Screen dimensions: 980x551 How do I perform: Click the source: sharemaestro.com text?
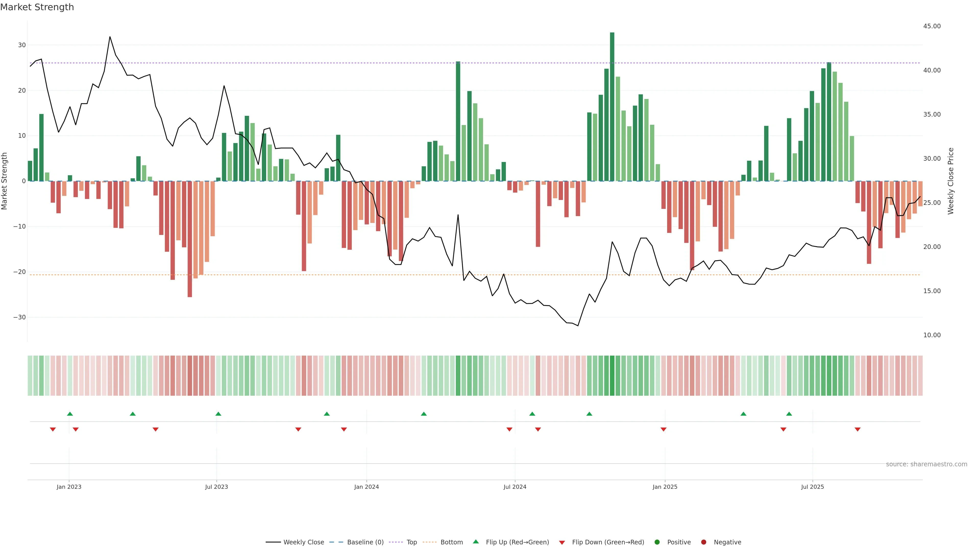coord(926,464)
